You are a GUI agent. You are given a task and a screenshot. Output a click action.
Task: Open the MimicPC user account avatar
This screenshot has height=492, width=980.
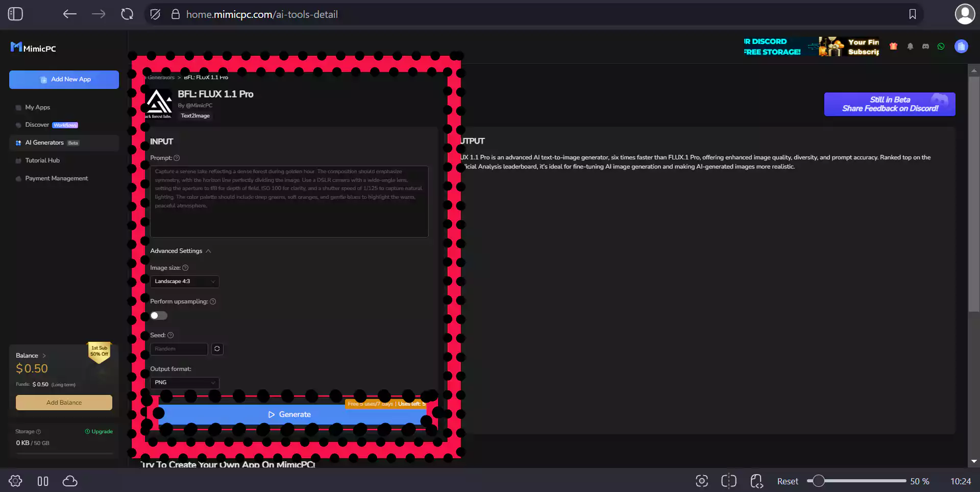coord(961,46)
